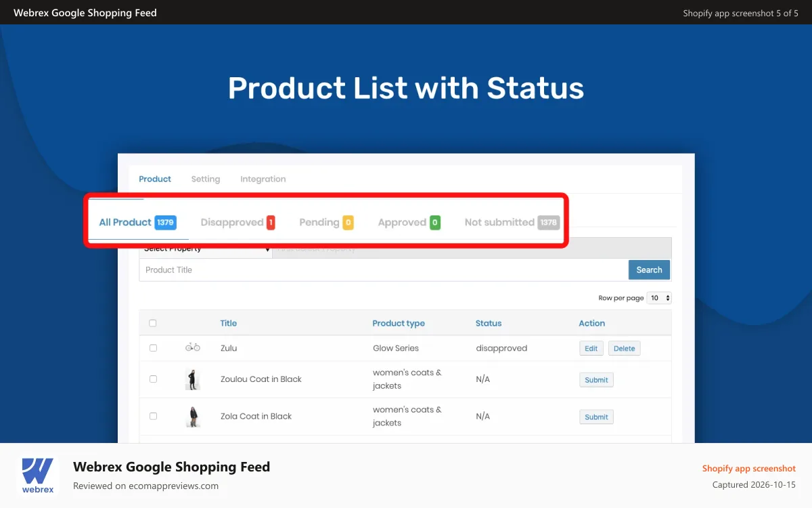812x508 pixels.
Task: Toggle the select-all checkbox in table header
Action: coord(153,323)
